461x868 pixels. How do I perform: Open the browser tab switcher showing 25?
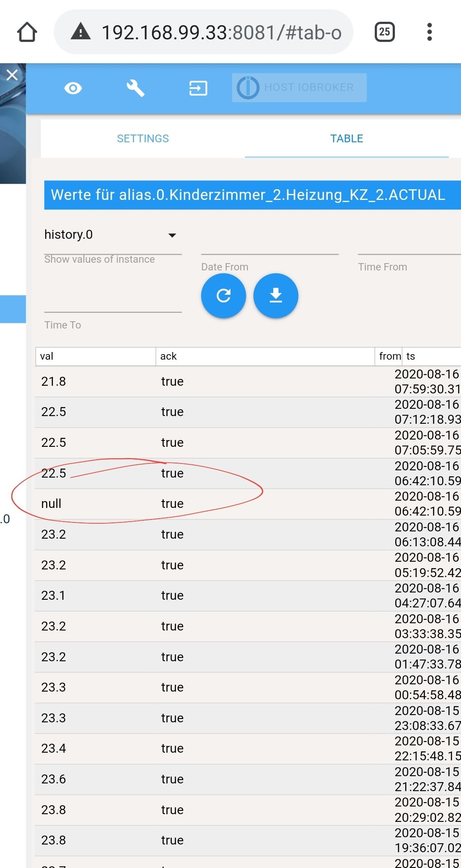coord(385,32)
